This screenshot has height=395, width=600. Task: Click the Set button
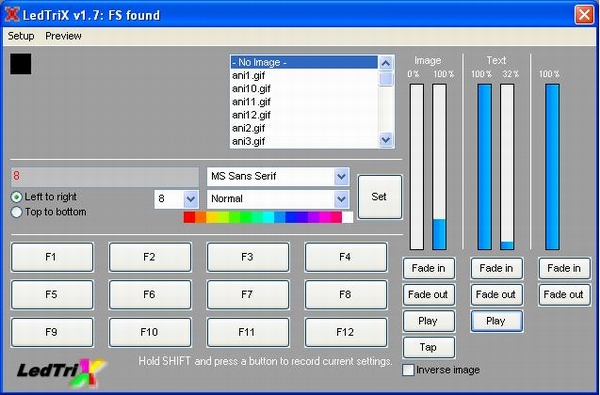click(380, 197)
